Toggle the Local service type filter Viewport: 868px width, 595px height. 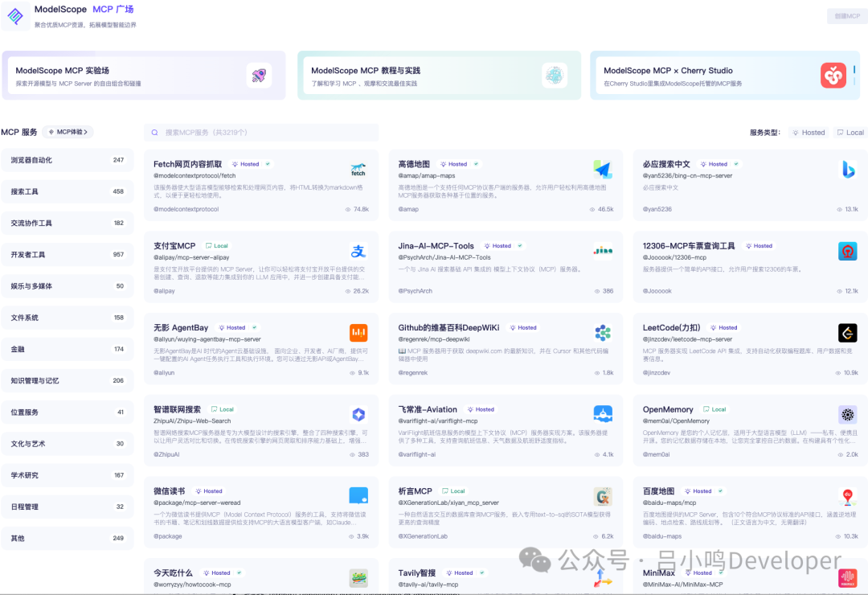[851, 133]
